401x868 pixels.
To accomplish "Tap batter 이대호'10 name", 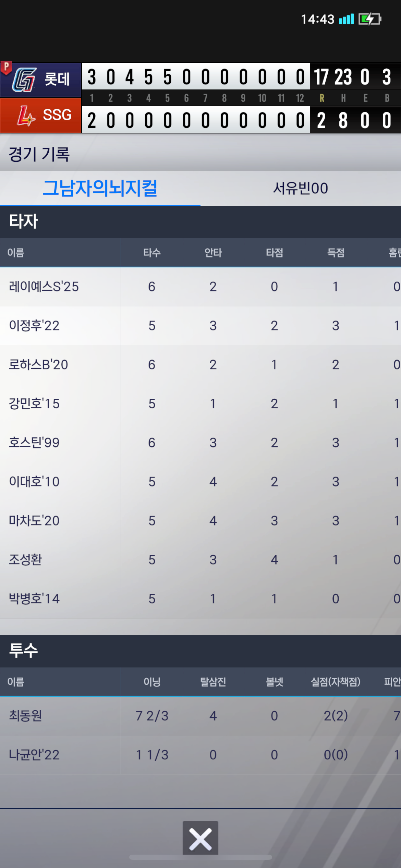I will [x=34, y=482].
